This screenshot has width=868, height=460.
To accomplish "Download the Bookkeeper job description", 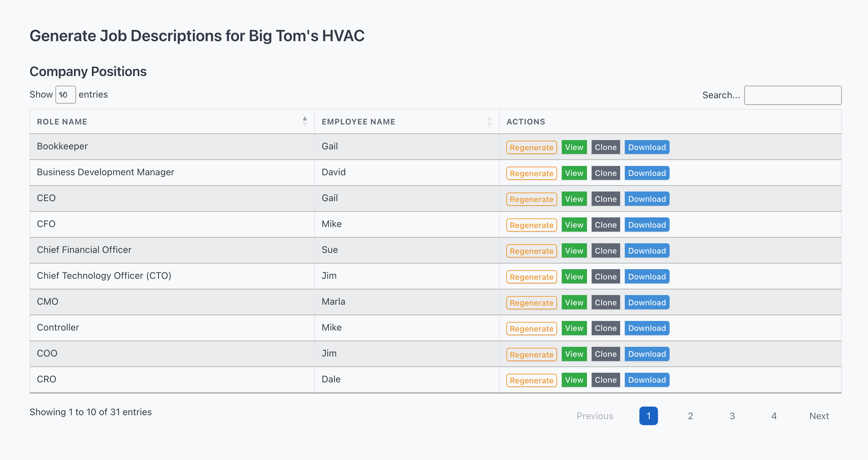I will click(x=647, y=147).
